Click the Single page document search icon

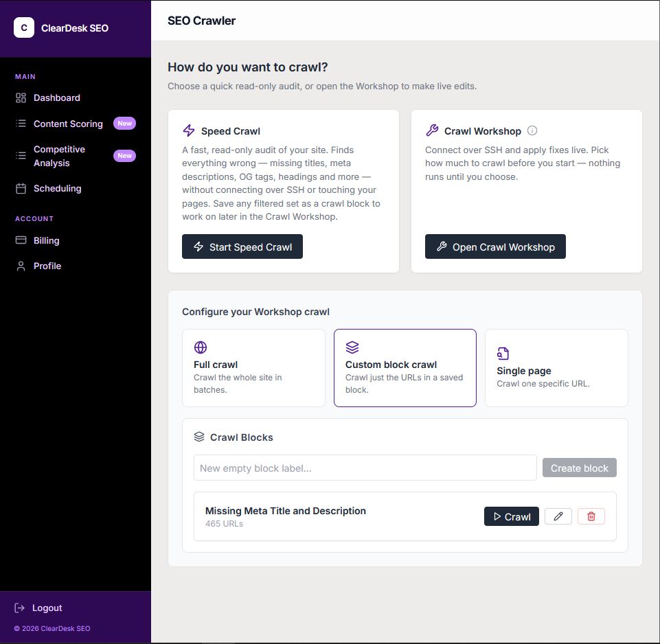coord(503,353)
